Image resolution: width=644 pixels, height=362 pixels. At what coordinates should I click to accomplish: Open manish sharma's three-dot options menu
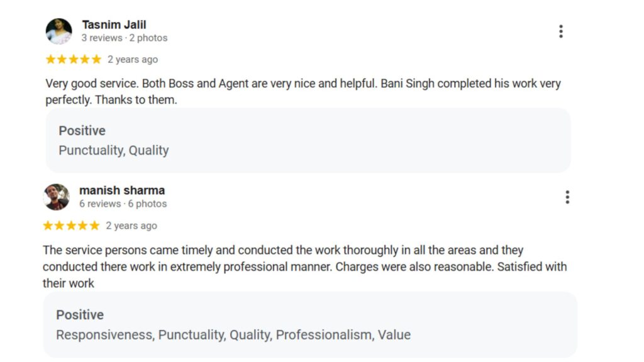[x=567, y=197]
